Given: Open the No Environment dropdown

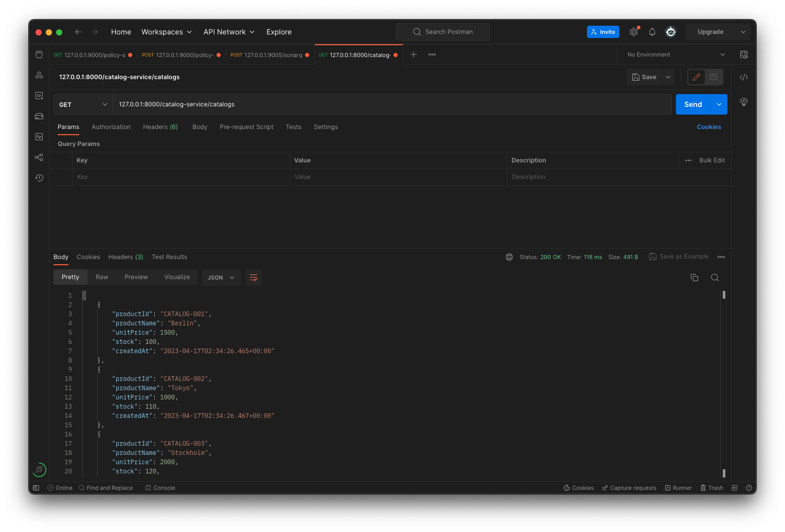Looking at the screenshot, I should [x=676, y=54].
